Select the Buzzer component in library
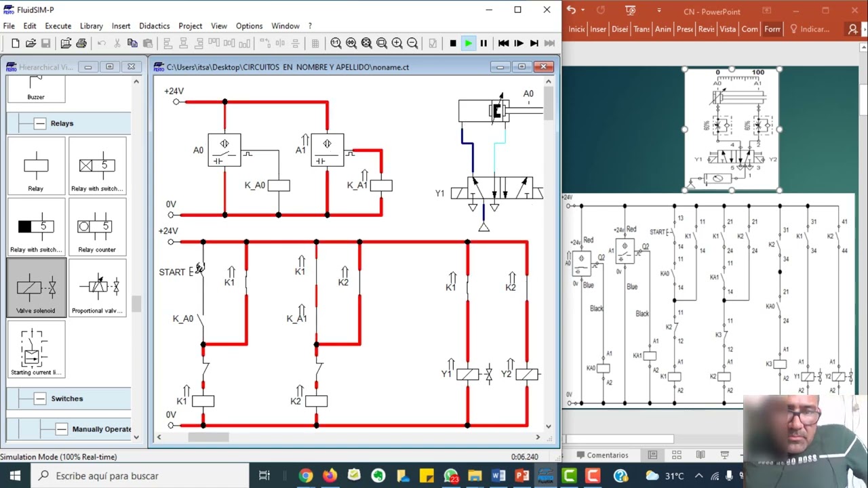 click(x=36, y=89)
